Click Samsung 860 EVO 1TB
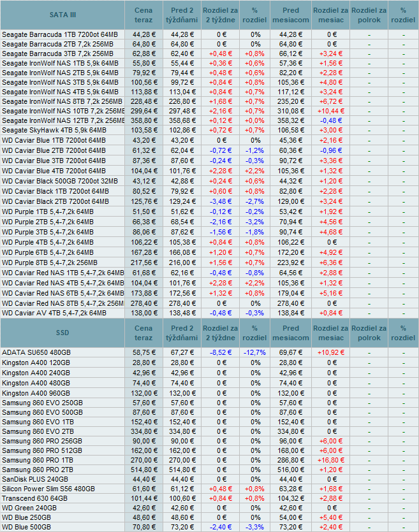Image resolution: width=419 pixels, height=532 pixels. (x=38, y=422)
